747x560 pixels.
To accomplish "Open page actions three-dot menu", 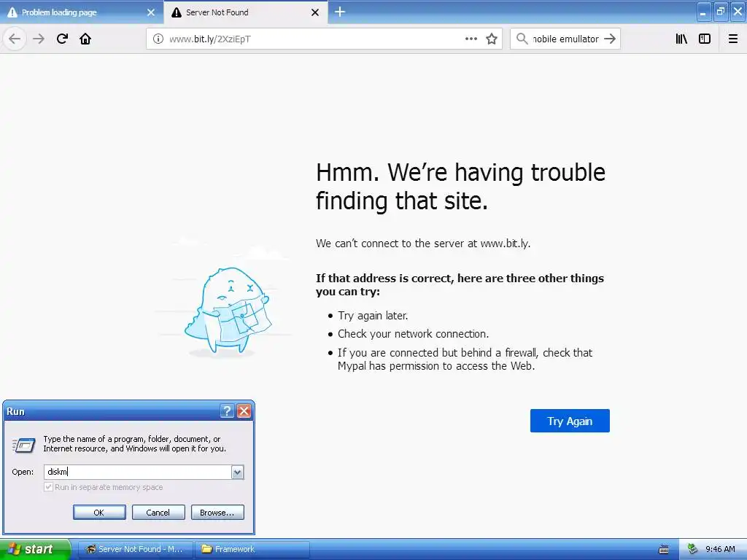I will (471, 39).
